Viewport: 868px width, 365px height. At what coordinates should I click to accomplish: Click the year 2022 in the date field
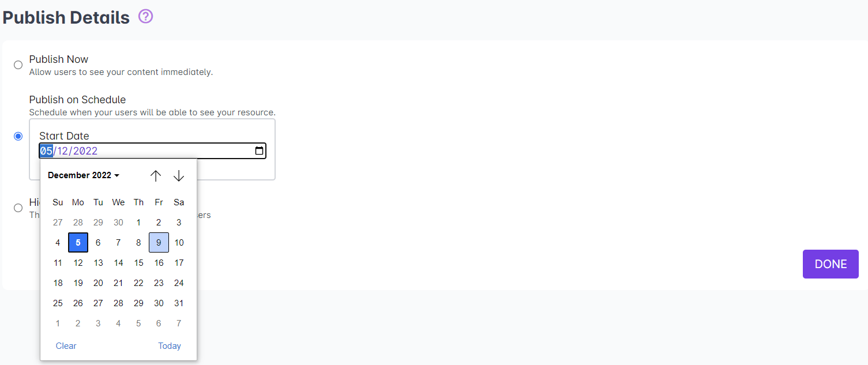(x=85, y=151)
